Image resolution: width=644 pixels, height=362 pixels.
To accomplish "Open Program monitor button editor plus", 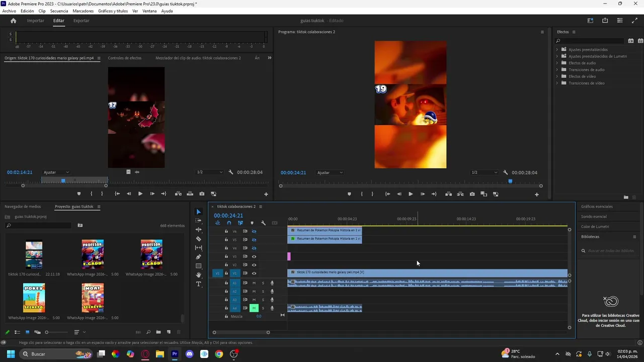I will [x=537, y=194].
